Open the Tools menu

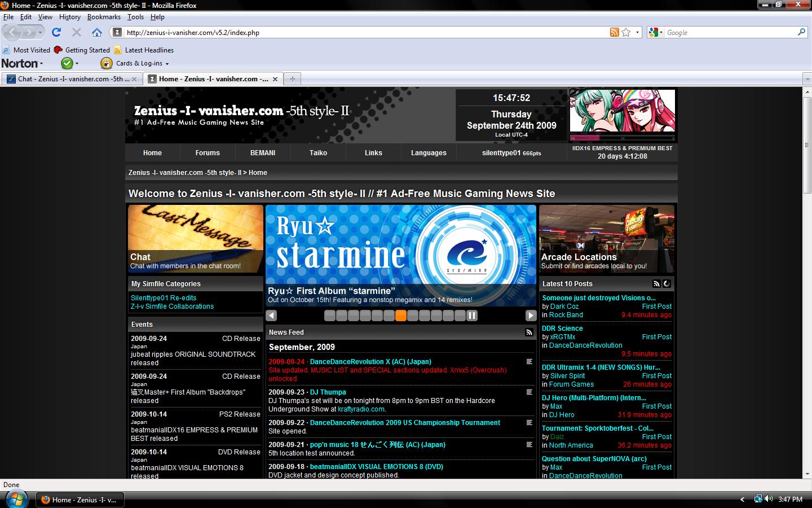tap(135, 17)
